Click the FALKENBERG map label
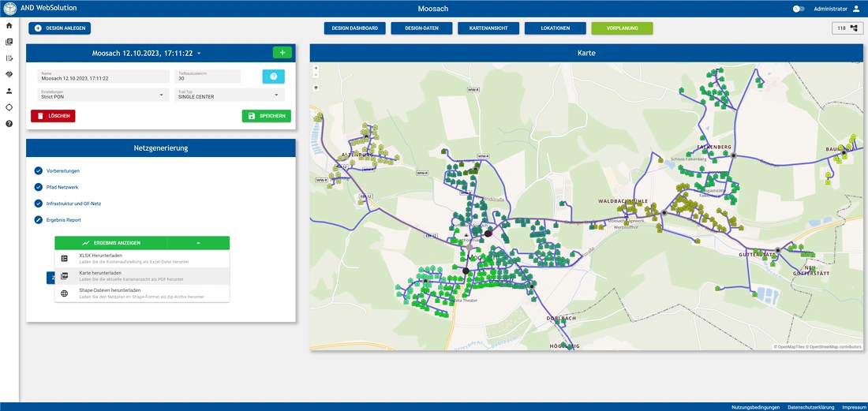 (x=715, y=147)
